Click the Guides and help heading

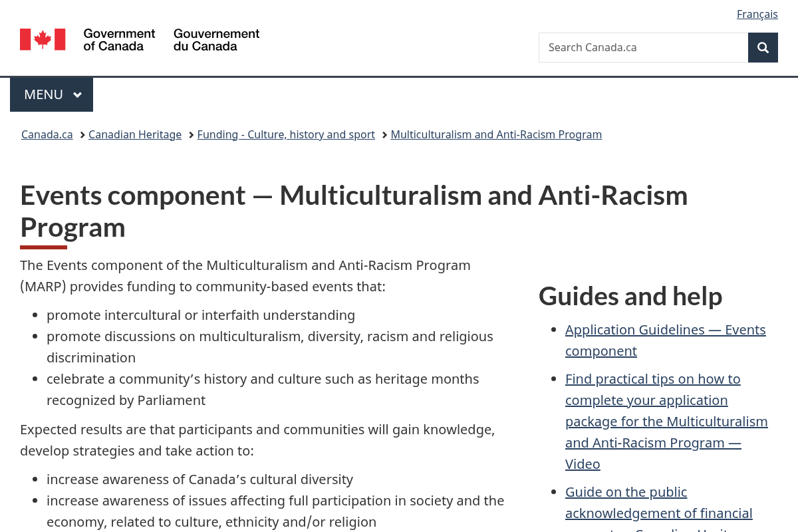[x=630, y=296]
